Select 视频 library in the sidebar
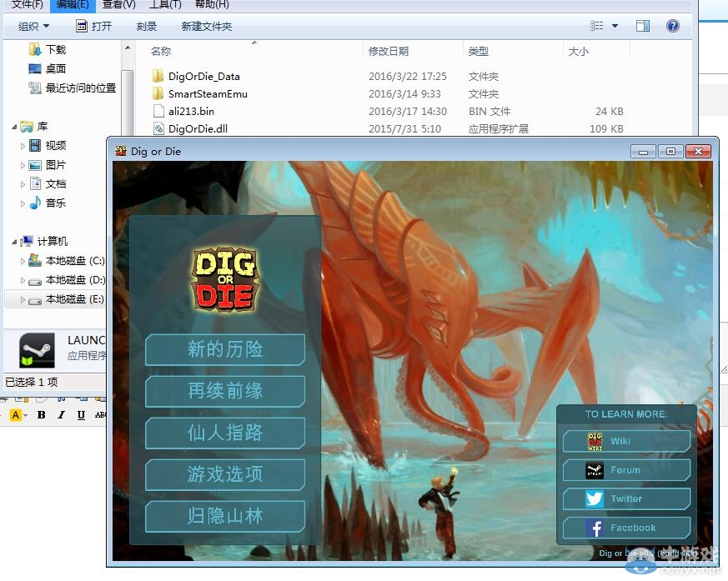 tap(56, 146)
